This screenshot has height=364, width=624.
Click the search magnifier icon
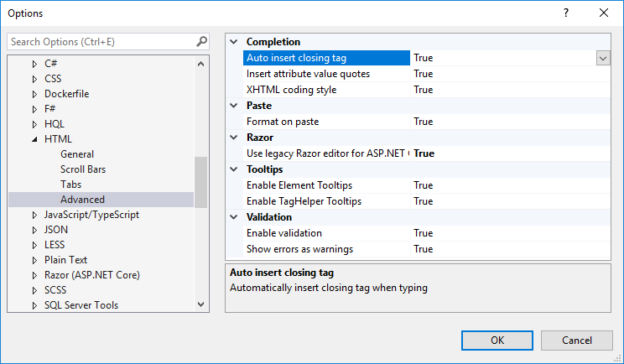(x=201, y=41)
